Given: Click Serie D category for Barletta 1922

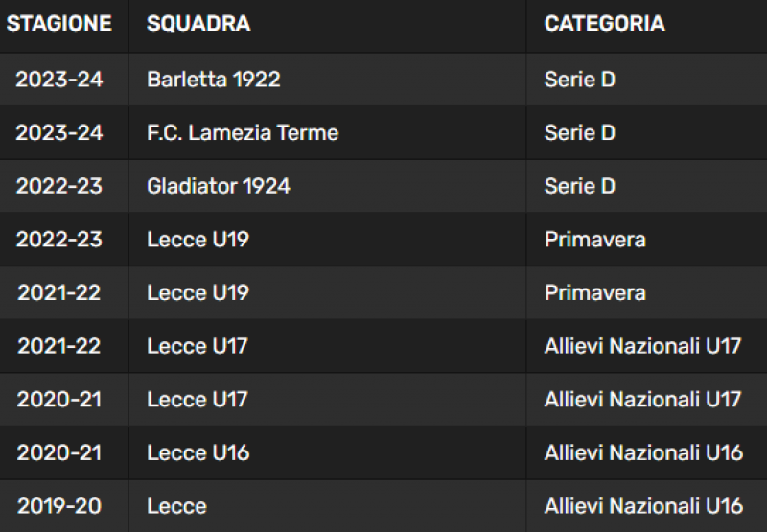Looking at the screenshot, I should pos(580,80).
